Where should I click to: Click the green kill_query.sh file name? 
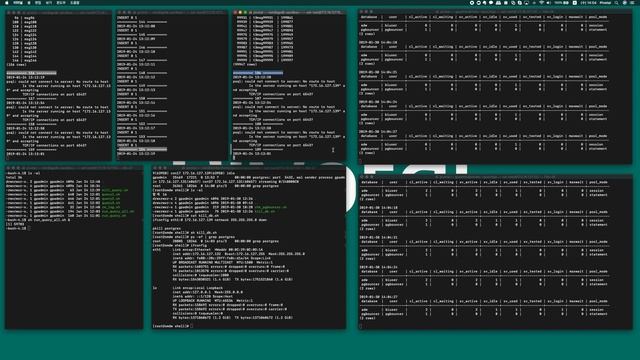pyautogui.click(x=115, y=190)
